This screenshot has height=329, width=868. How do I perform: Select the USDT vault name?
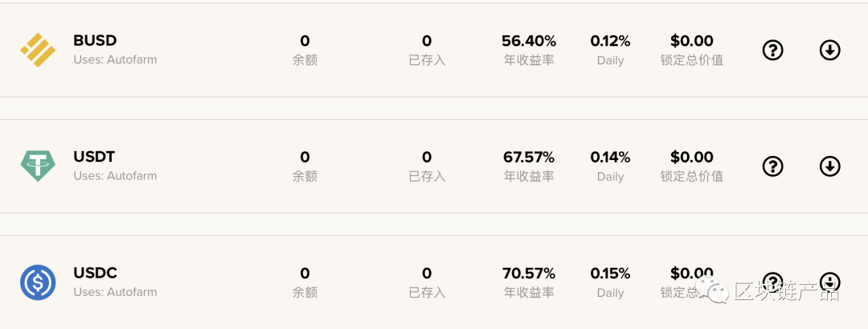(94, 157)
